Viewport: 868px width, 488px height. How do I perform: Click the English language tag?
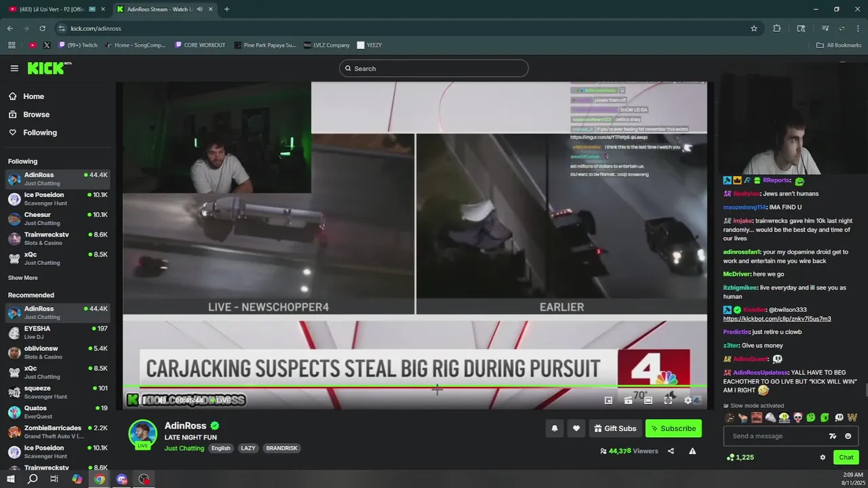click(x=220, y=448)
